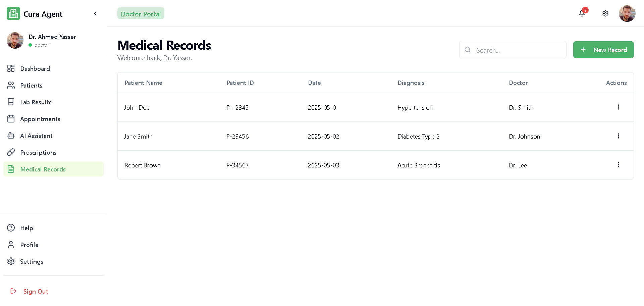Click the Help question mark icon
The height and width of the screenshot is (306, 644).
tap(11, 228)
